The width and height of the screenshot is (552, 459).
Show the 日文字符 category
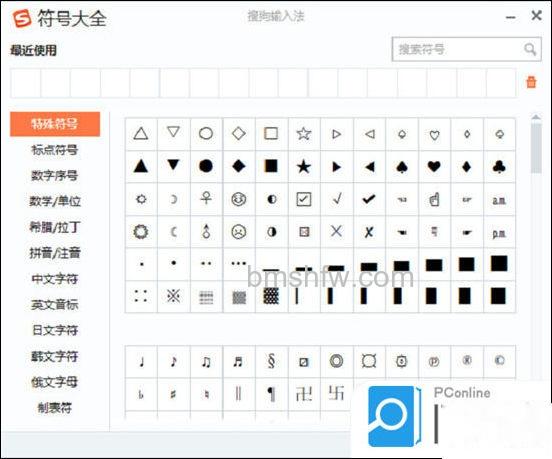tap(55, 330)
